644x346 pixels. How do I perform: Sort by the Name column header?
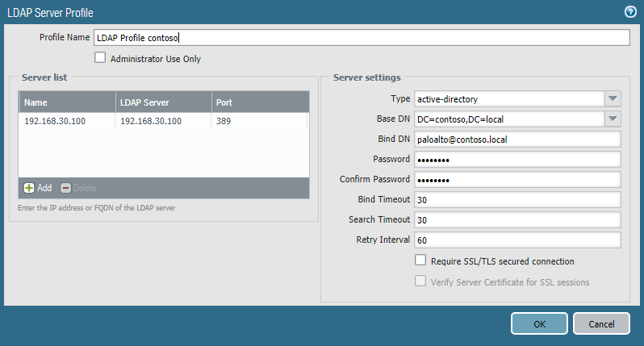coord(67,102)
